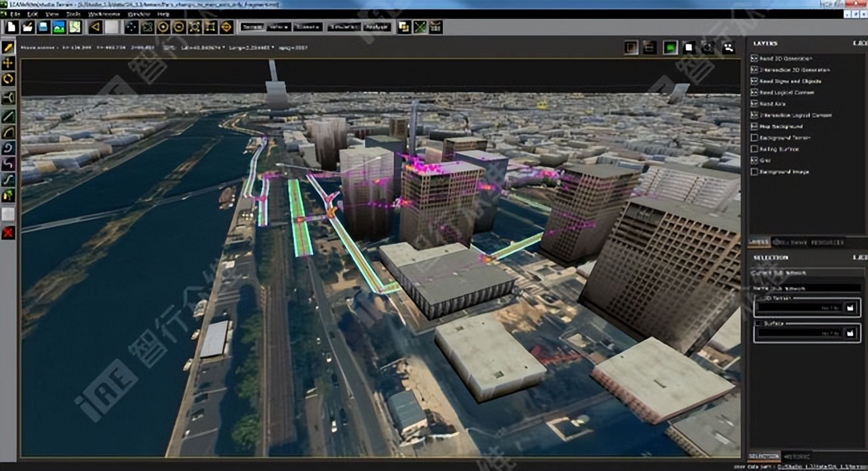This screenshot has height=471, width=868.
Task: Click the landscape image icon in the toolbar
Action: click(x=59, y=27)
